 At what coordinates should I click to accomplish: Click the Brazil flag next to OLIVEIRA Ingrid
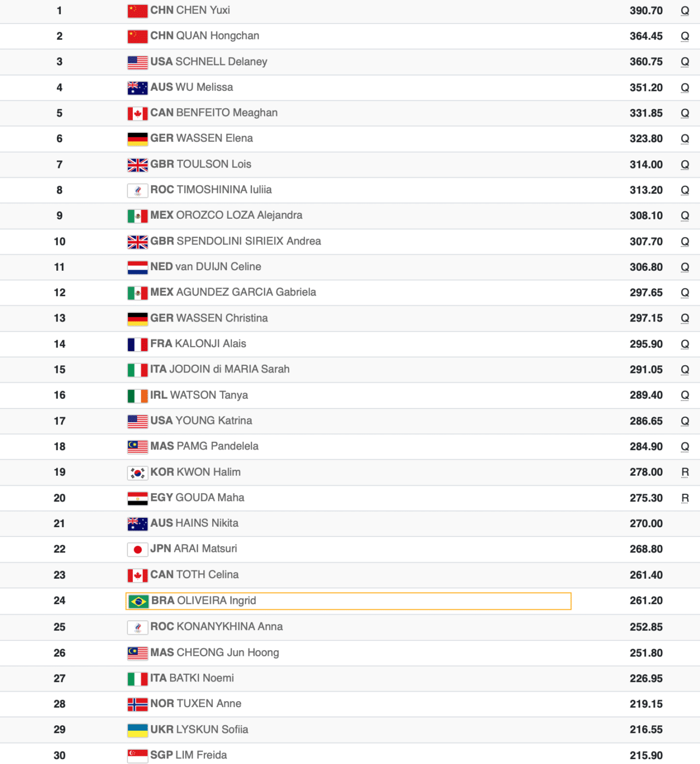tap(138, 602)
